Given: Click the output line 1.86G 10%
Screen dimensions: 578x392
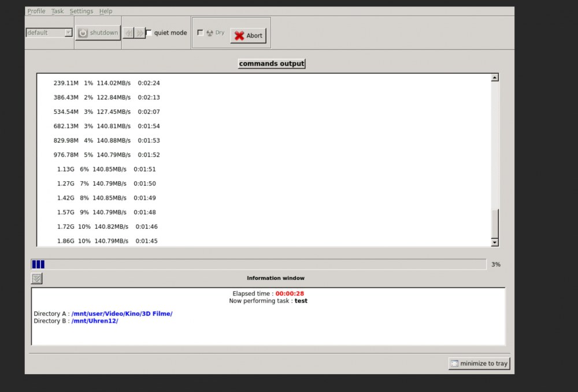Looking at the screenshot, I should coord(108,241).
